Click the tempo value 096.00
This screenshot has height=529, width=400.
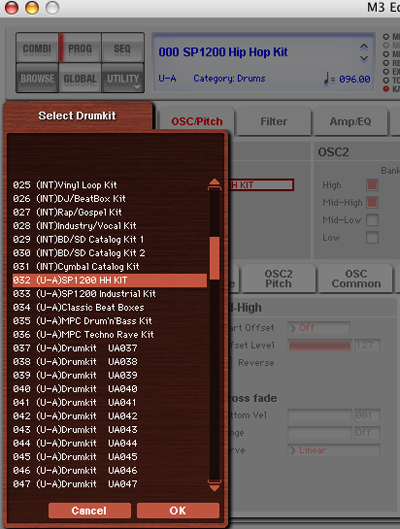click(x=354, y=79)
